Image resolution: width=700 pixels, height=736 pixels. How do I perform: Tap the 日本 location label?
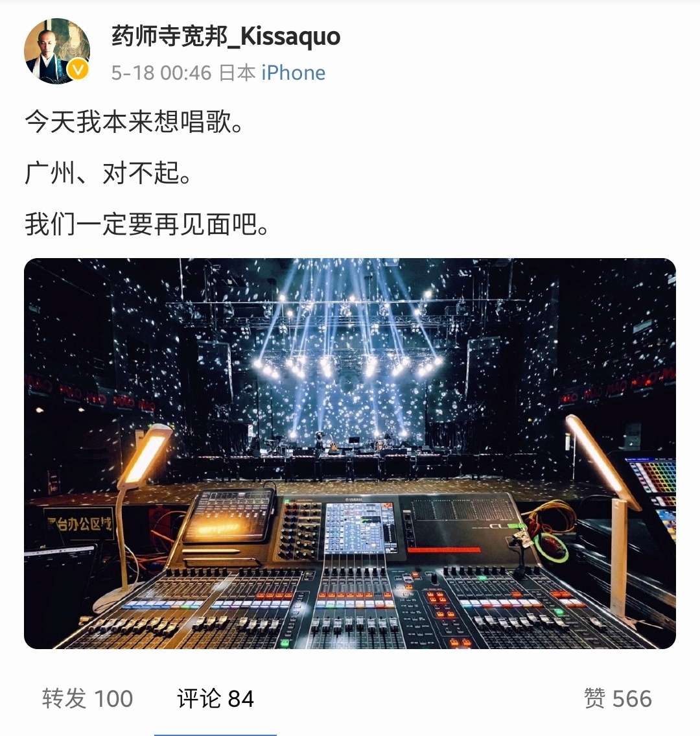[237, 73]
